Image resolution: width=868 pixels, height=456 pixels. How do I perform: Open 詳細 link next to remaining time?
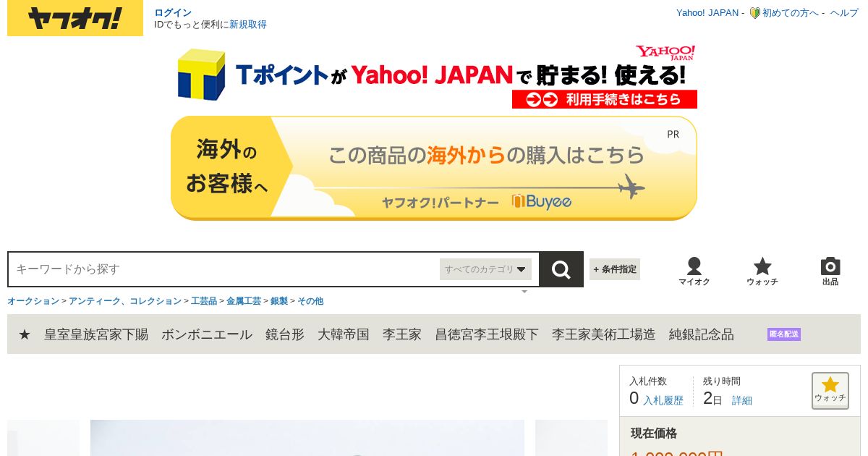point(742,400)
